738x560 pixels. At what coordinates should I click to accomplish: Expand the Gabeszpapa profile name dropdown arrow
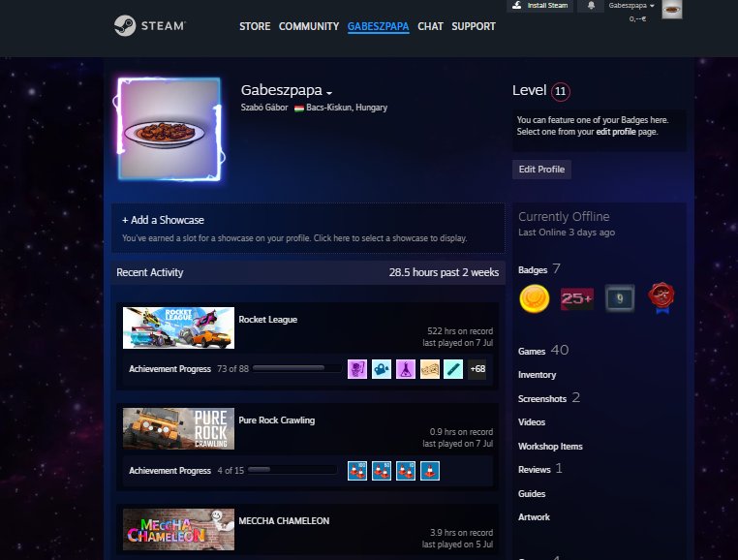[x=329, y=93]
